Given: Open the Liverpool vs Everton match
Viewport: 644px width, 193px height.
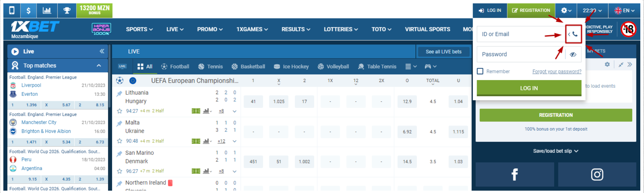Looking at the screenshot, I should (x=57, y=90).
